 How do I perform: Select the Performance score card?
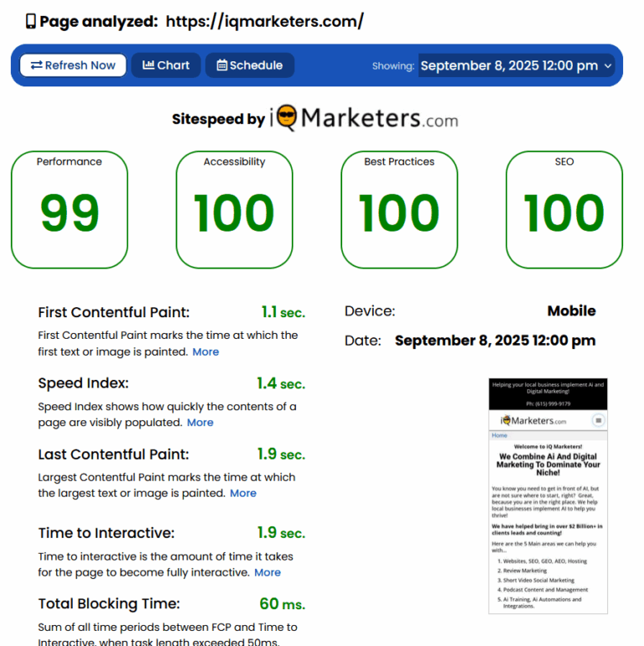pyautogui.click(x=70, y=210)
